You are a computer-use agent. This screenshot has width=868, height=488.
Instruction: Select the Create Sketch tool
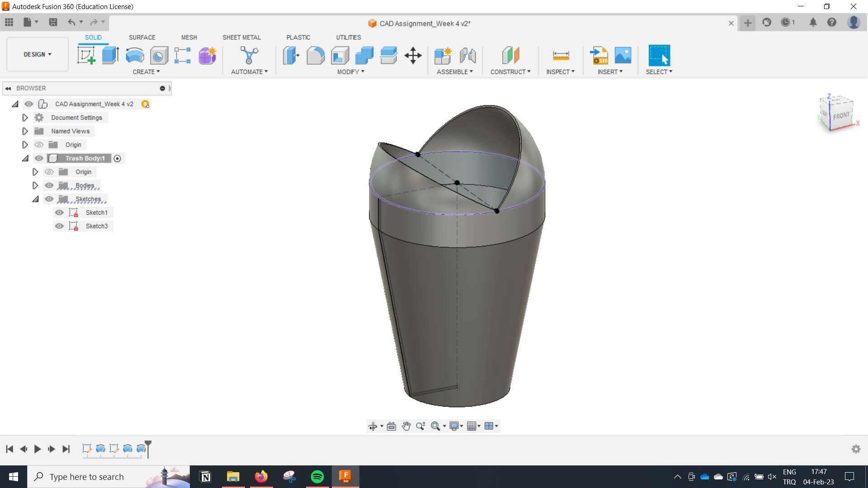click(x=86, y=56)
